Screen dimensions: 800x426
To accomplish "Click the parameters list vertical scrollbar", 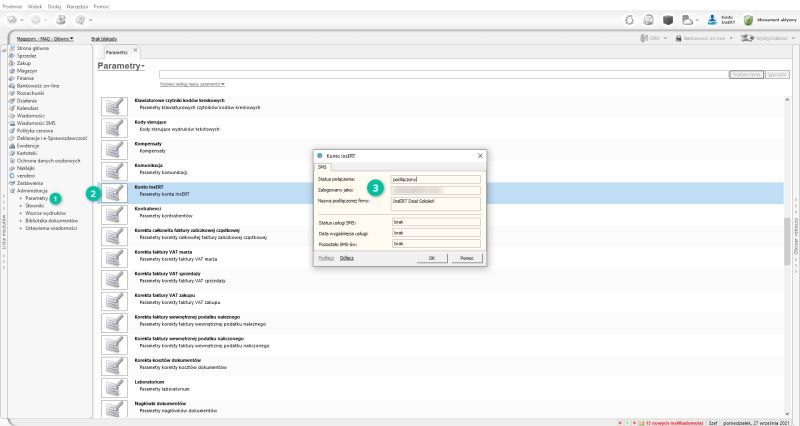I will pos(787,241).
